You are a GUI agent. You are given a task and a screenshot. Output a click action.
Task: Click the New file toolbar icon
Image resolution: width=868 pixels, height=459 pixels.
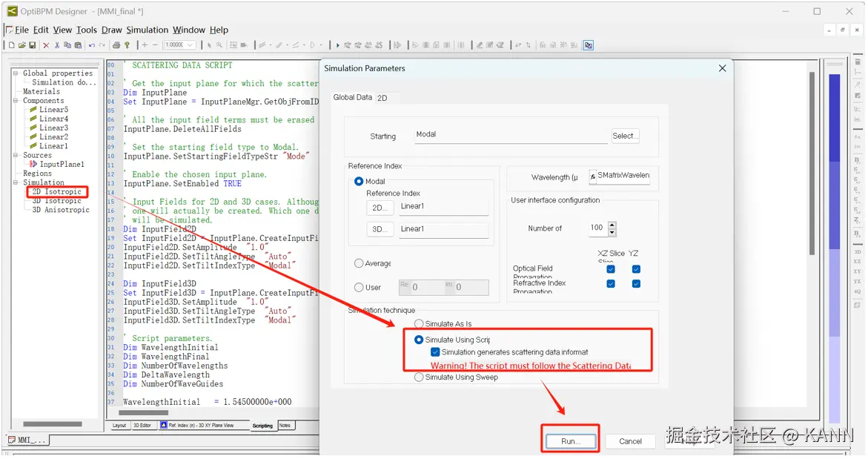pyautogui.click(x=11, y=45)
